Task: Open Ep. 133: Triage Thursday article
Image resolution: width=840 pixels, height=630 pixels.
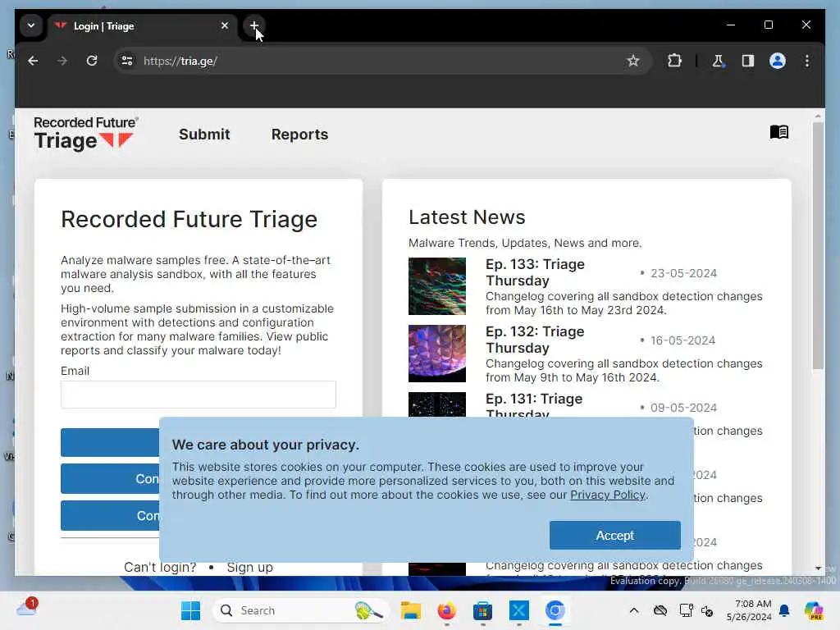Action: [535, 272]
